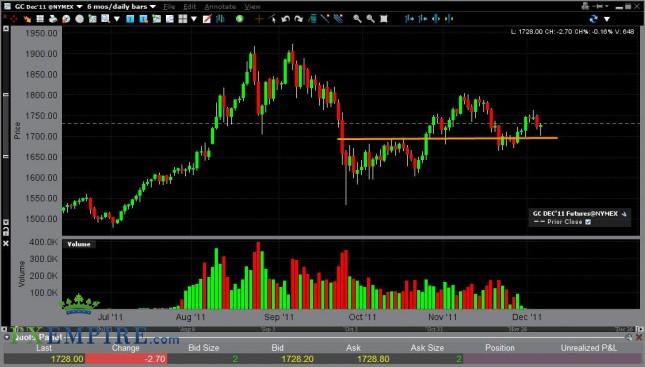Open the 6 mos/daily bars period dropdown
Screen dimensions: 645x367
pos(153,7)
